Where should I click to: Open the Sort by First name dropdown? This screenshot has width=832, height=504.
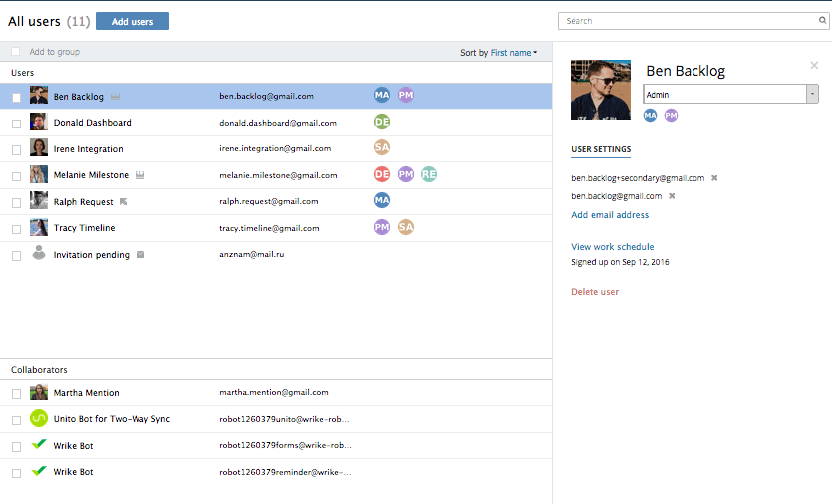point(514,53)
